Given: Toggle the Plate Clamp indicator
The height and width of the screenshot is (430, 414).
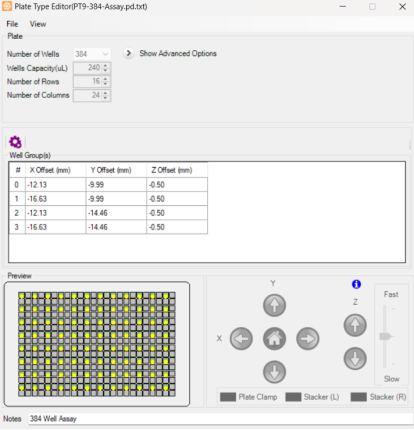Looking at the screenshot, I should (x=228, y=397).
